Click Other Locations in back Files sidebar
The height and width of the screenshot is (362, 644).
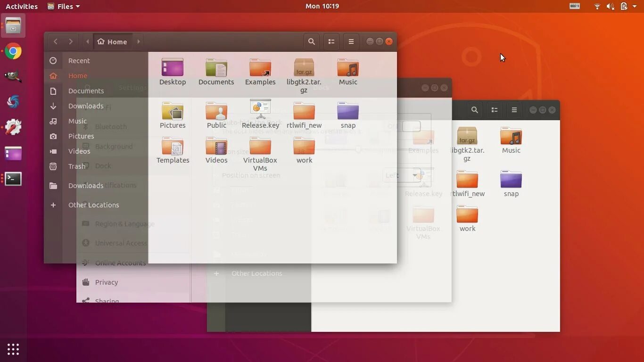pyautogui.click(x=259, y=273)
